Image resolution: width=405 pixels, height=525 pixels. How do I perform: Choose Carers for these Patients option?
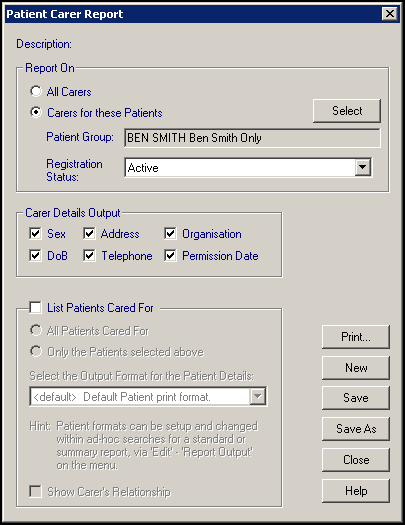click(x=36, y=112)
